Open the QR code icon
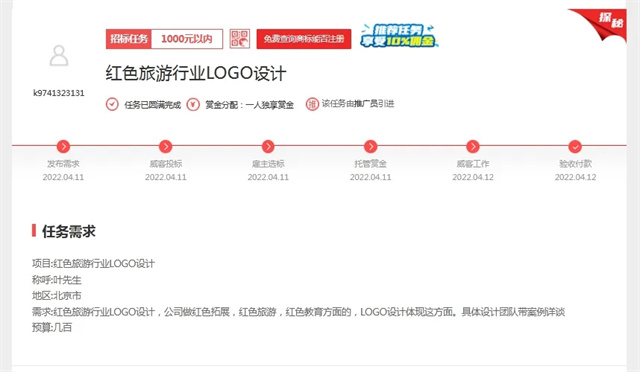This screenshot has width=640, height=372. tap(240, 39)
